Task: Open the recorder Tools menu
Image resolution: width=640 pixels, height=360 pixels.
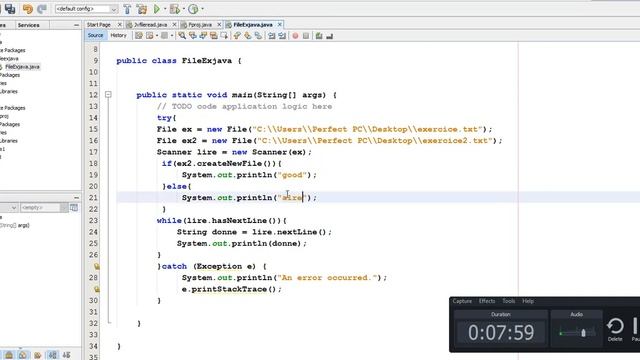Action: pos(509,301)
